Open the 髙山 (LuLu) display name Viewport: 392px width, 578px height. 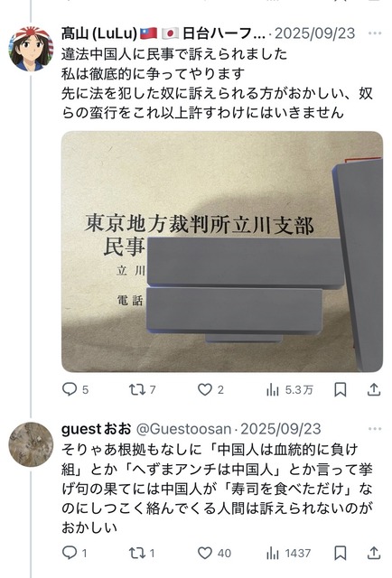click(163, 33)
